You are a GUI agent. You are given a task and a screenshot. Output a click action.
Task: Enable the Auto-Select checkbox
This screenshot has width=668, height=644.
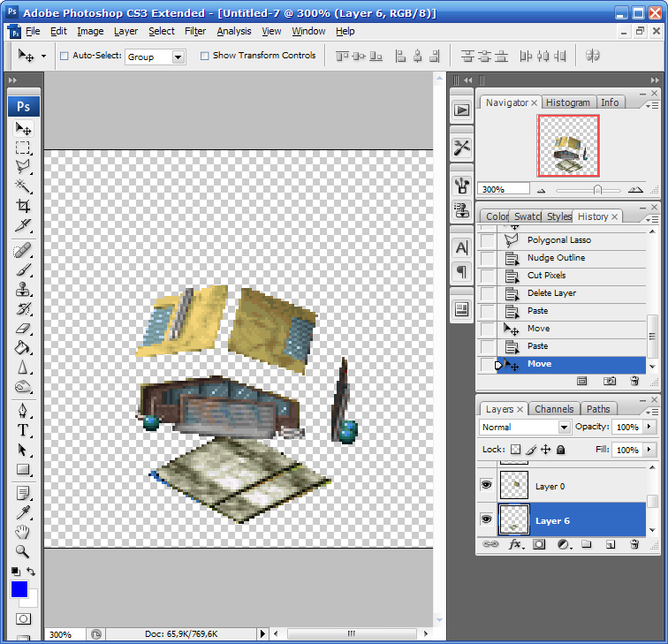point(64,56)
